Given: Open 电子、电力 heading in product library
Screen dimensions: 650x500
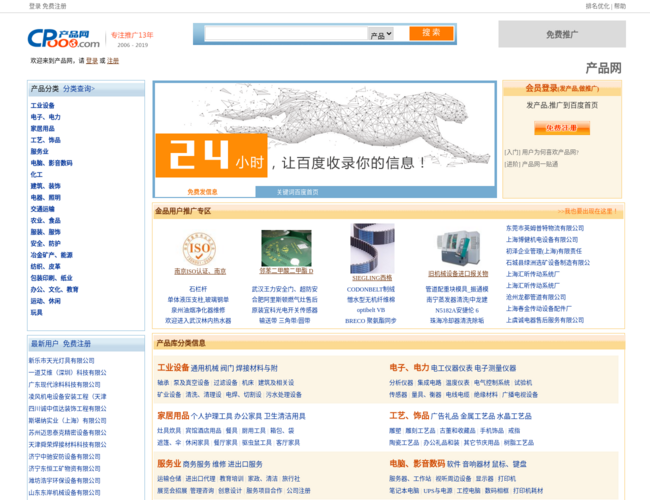Looking at the screenshot, I should [x=409, y=368].
